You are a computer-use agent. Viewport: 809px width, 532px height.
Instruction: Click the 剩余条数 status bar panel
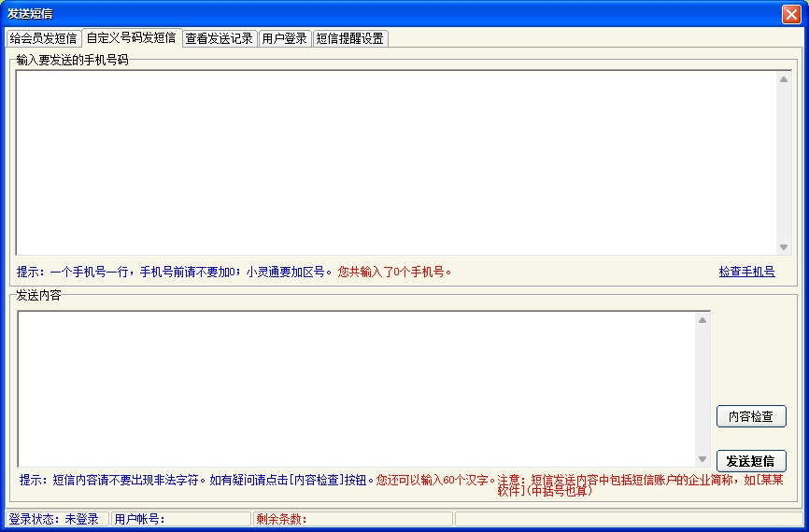click(x=351, y=520)
